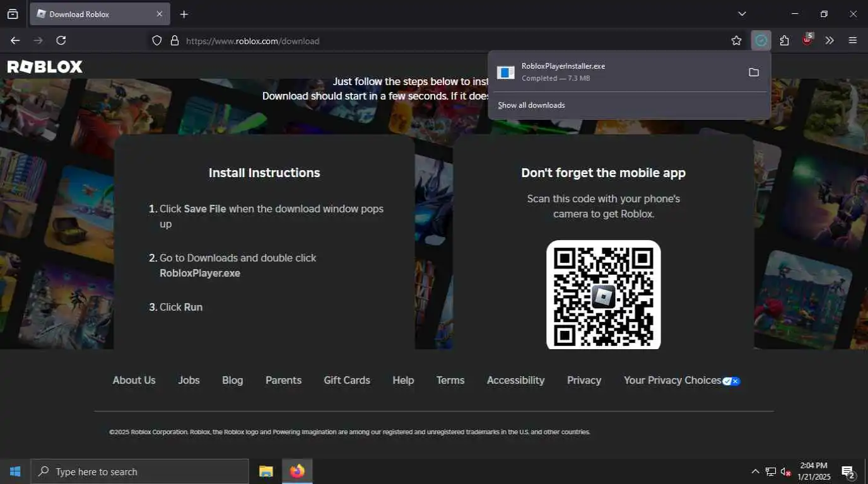Viewport: 868px width, 484px height.
Task: Open the uBlock Origin extension icon
Action: 807,40
